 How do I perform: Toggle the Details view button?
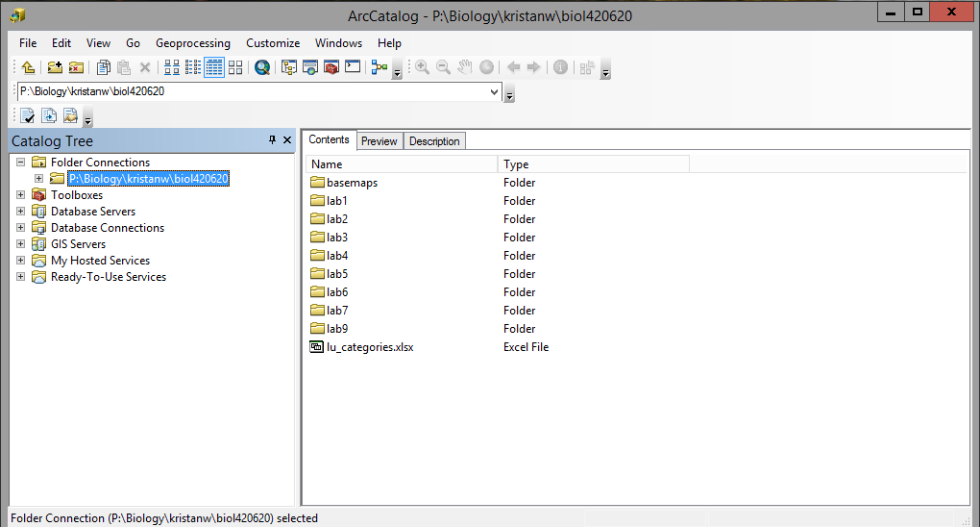214,67
